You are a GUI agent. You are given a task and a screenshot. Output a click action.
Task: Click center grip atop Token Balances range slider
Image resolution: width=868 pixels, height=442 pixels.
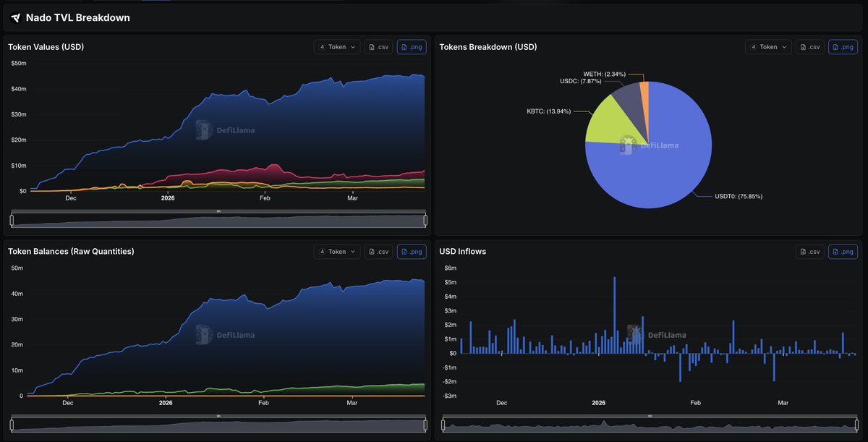(218, 416)
